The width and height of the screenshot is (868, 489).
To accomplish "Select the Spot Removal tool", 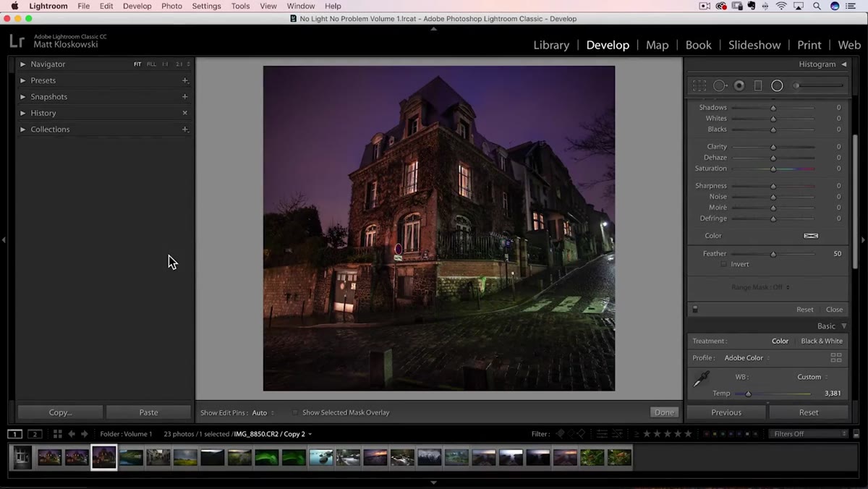I will pos(720,85).
